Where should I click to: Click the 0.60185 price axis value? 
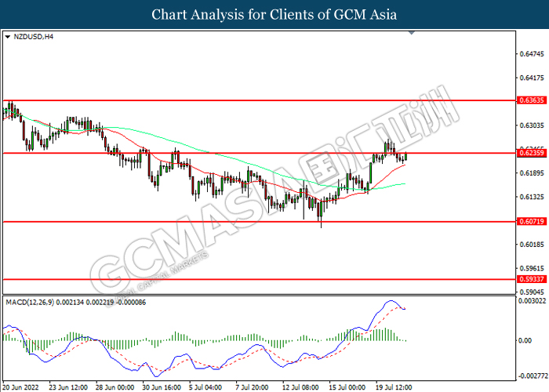[532, 245]
